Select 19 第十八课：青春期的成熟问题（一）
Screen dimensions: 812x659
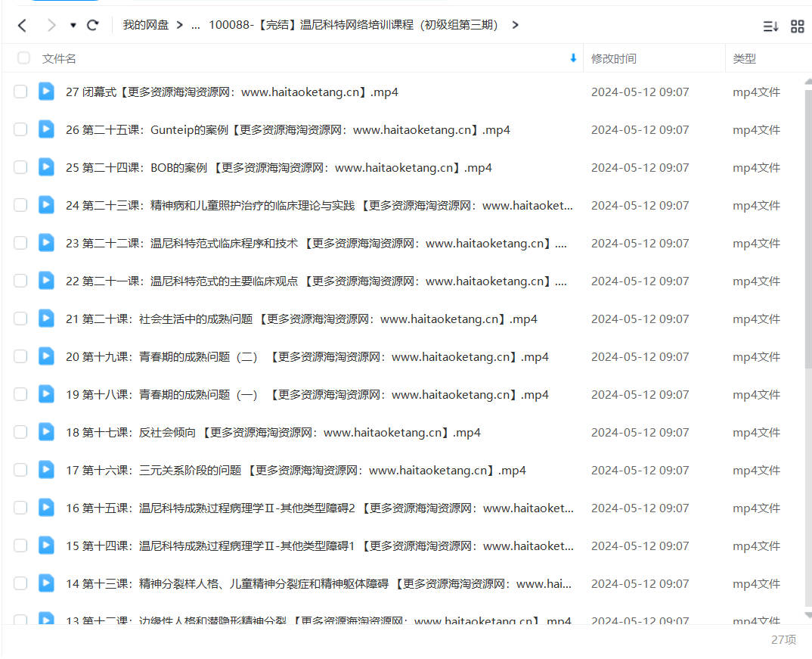(307, 395)
